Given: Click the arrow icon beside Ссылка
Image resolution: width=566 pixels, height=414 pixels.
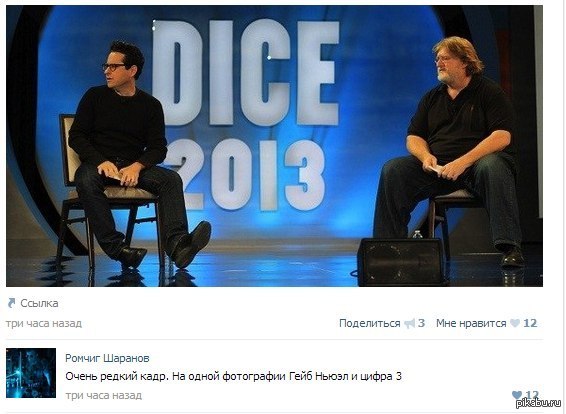Looking at the screenshot, I should [12, 303].
